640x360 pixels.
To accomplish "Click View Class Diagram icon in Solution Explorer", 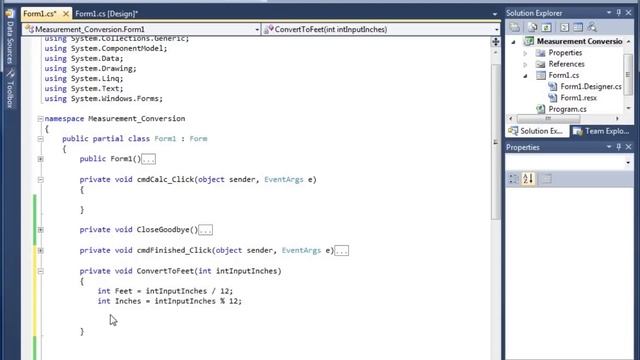I will [592, 27].
